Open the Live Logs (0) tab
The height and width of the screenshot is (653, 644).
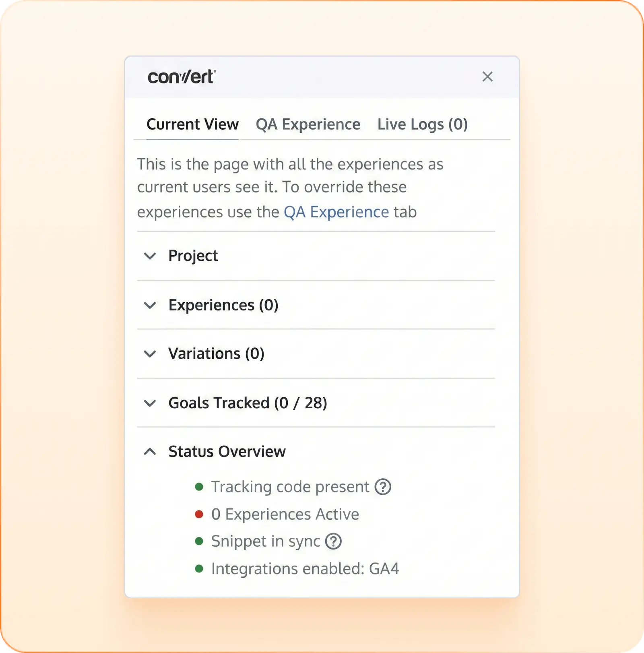[422, 124]
